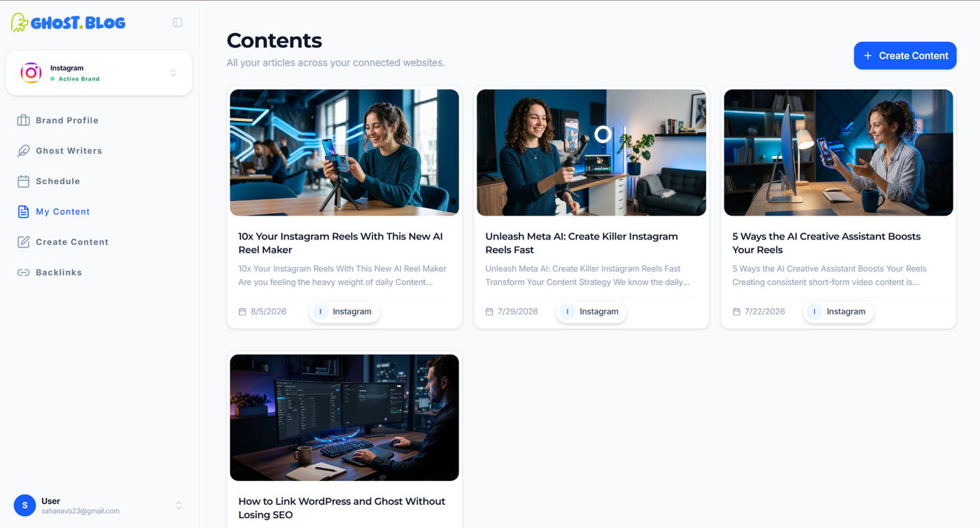Screen dimensions: 980x528
Task: Click the blue Create Content button
Action: [905, 56]
